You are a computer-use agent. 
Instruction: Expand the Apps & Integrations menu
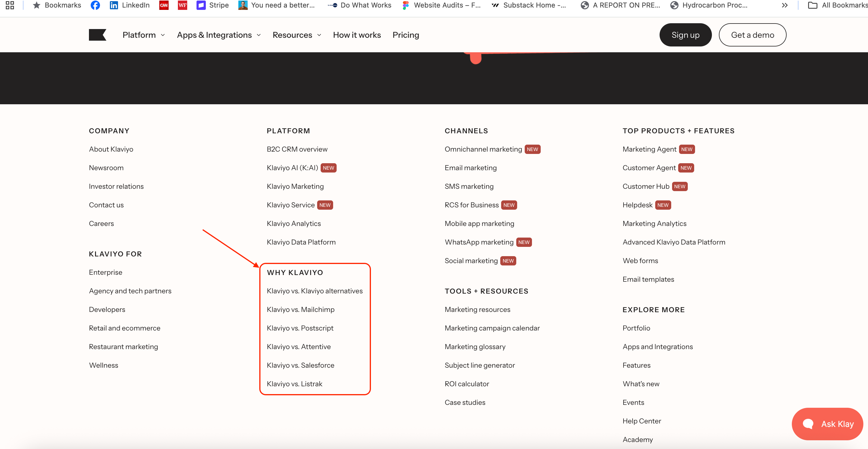(x=219, y=35)
